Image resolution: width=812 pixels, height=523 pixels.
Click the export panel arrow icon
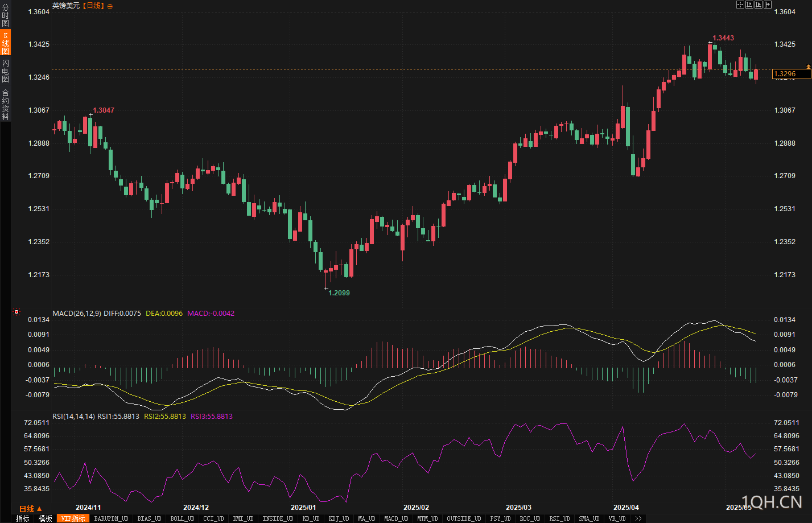click(768, 5)
